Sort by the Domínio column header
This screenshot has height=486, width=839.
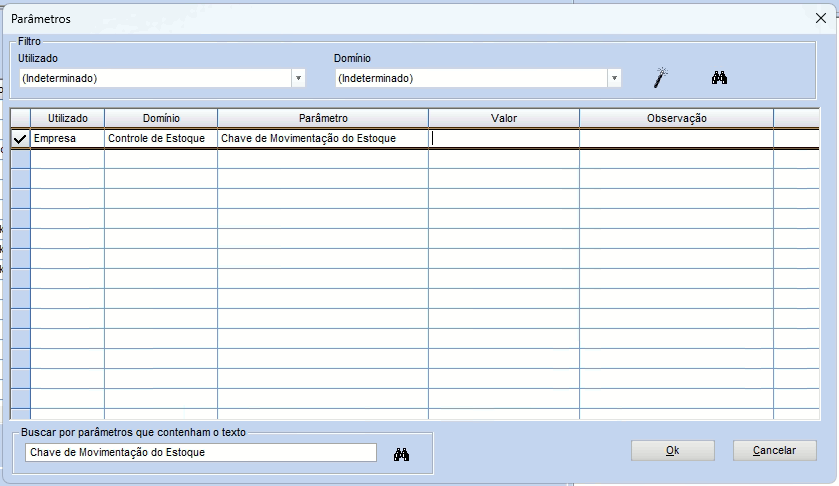[160, 118]
